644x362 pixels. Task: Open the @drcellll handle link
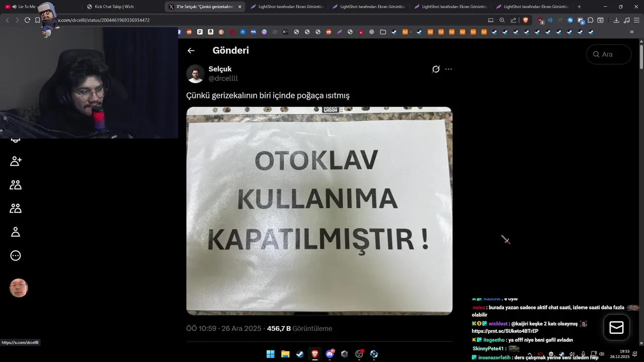pyautogui.click(x=223, y=78)
